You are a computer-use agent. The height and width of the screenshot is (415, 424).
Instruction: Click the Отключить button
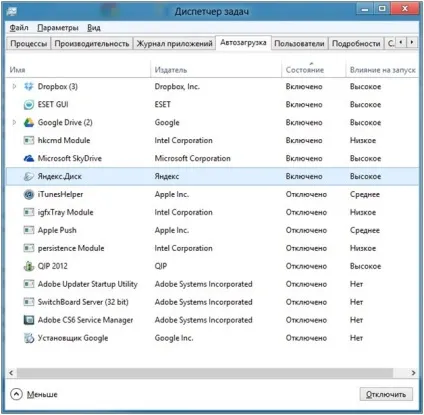(386, 394)
